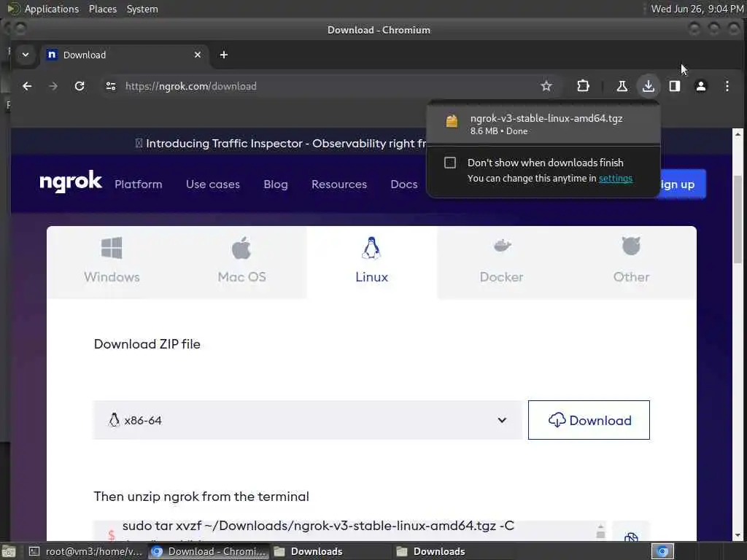Check Don't show when downloads finish

pos(449,163)
